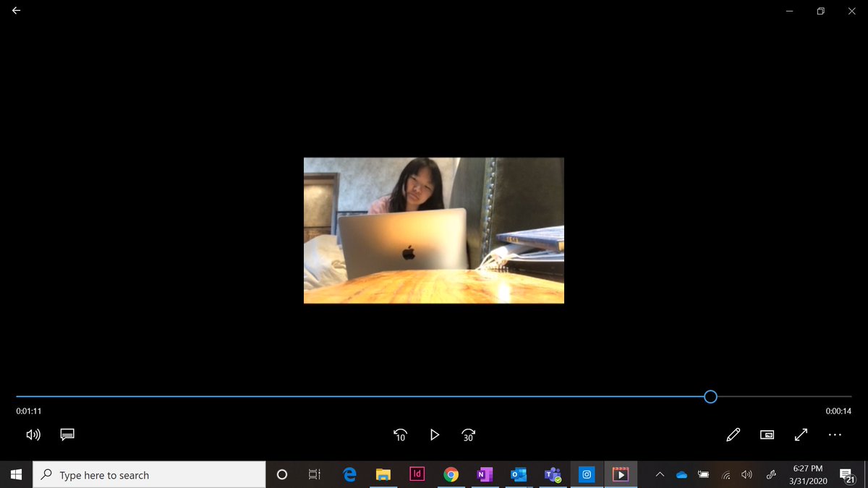
Task: Open the clock showing 6:27 PM
Action: coord(807,475)
